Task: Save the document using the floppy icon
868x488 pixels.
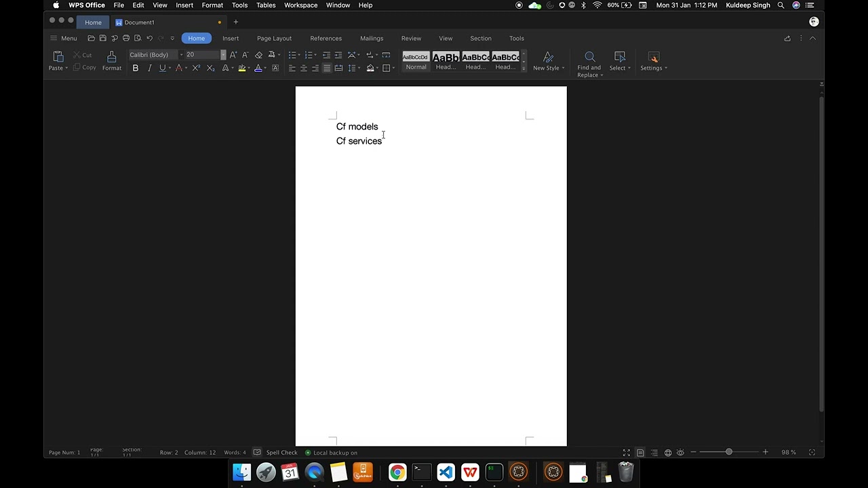Action: (102, 38)
